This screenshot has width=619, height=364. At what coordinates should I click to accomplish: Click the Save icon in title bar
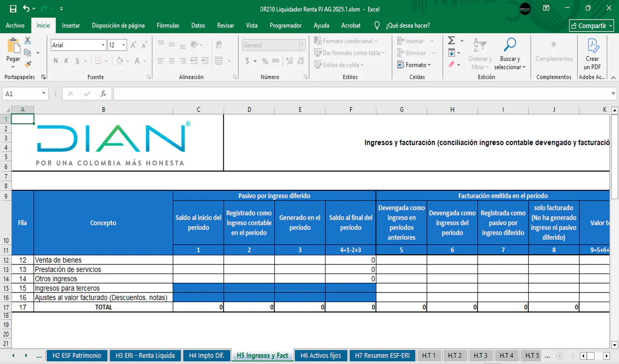click(x=13, y=9)
